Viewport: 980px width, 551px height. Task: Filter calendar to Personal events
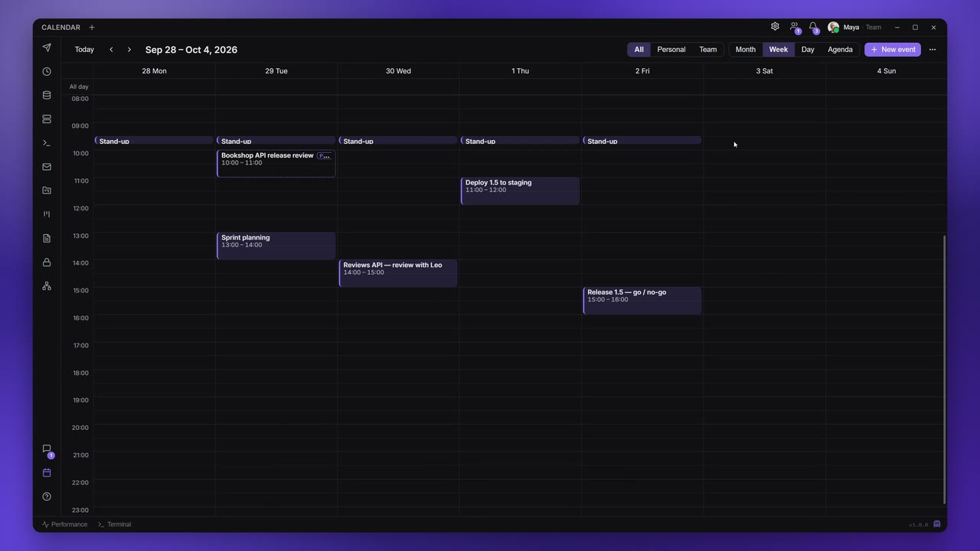(671, 50)
